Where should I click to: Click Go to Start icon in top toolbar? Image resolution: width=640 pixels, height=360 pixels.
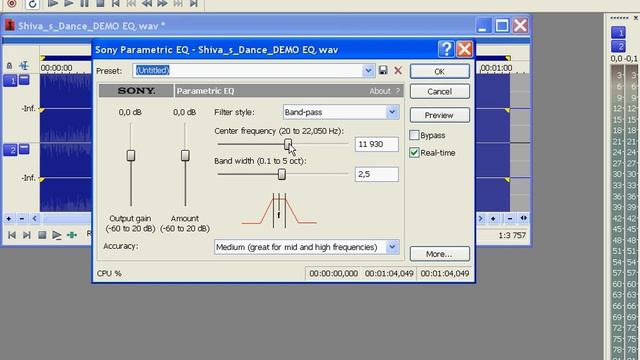point(116,4)
